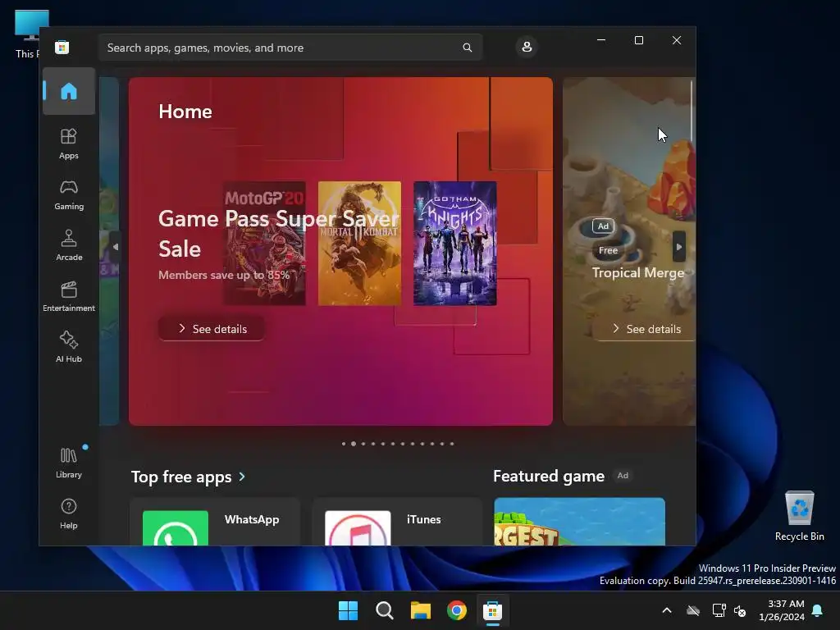Open the Arcade section
The image size is (840, 630).
click(69, 245)
